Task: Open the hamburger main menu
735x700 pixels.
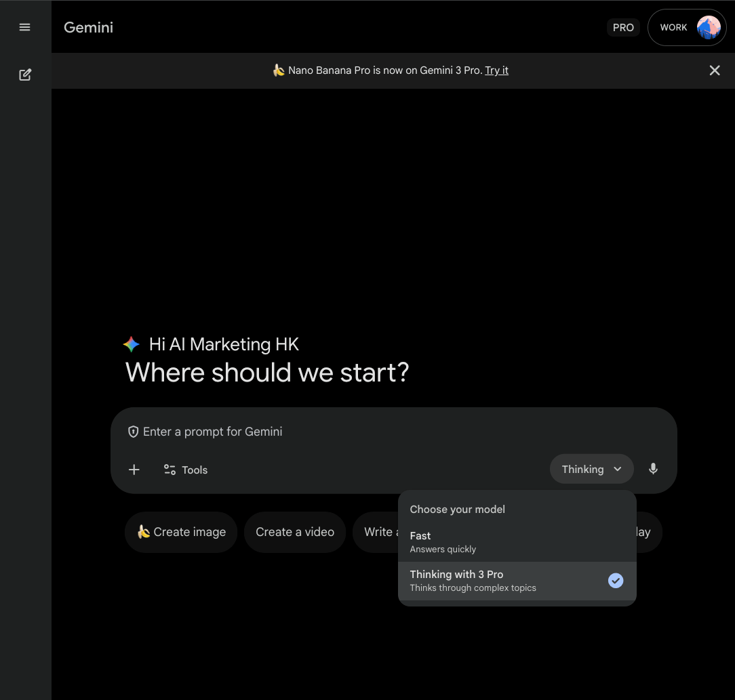Action: click(25, 27)
